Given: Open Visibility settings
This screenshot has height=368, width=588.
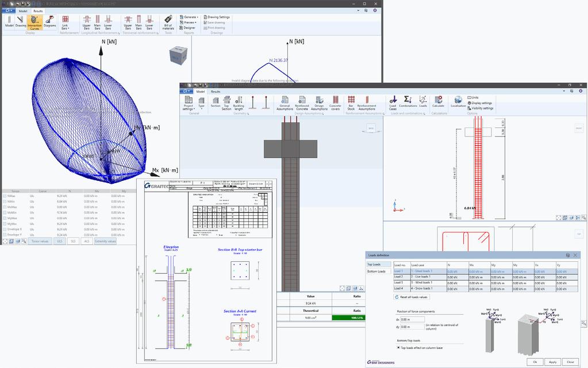Looking at the screenshot, I should (481, 108).
